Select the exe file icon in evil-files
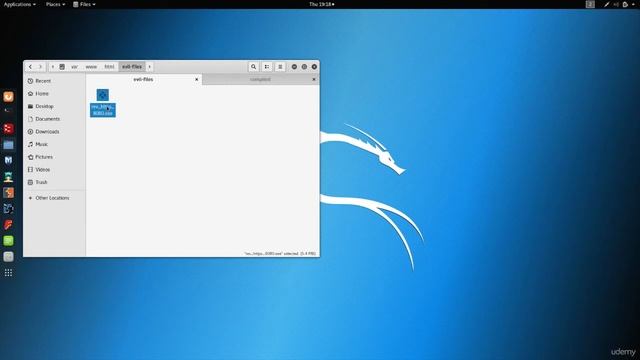This screenshot has height=360, width=640. click(102, 95)
